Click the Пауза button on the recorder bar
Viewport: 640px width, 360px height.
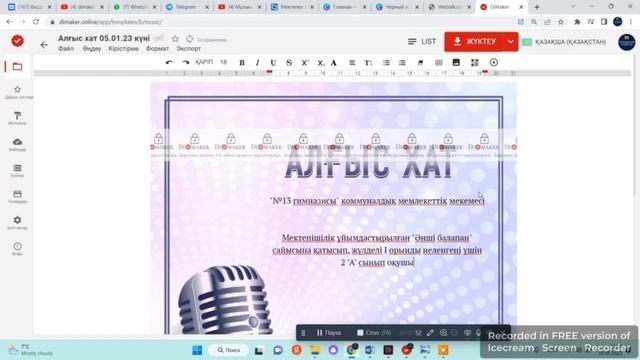tap(329, 333)
